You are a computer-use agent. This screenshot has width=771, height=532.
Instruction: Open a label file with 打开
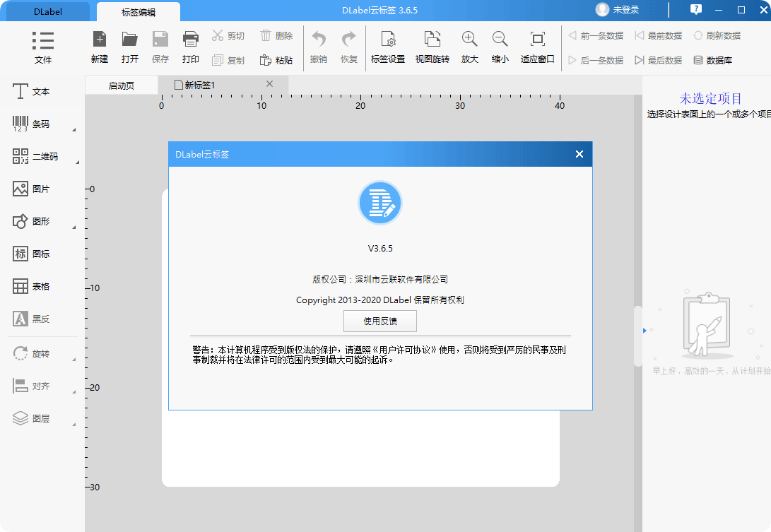[x=130, y=47]
